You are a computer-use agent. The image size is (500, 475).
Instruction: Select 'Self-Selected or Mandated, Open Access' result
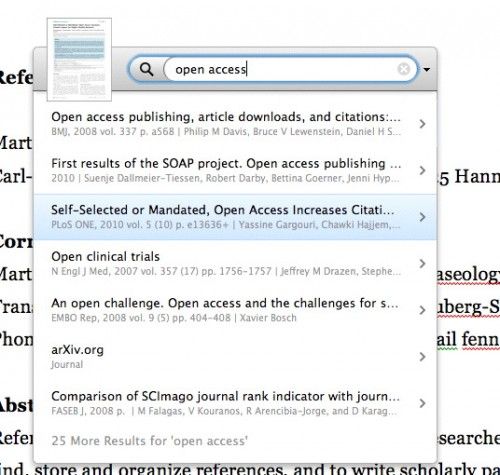235,217
